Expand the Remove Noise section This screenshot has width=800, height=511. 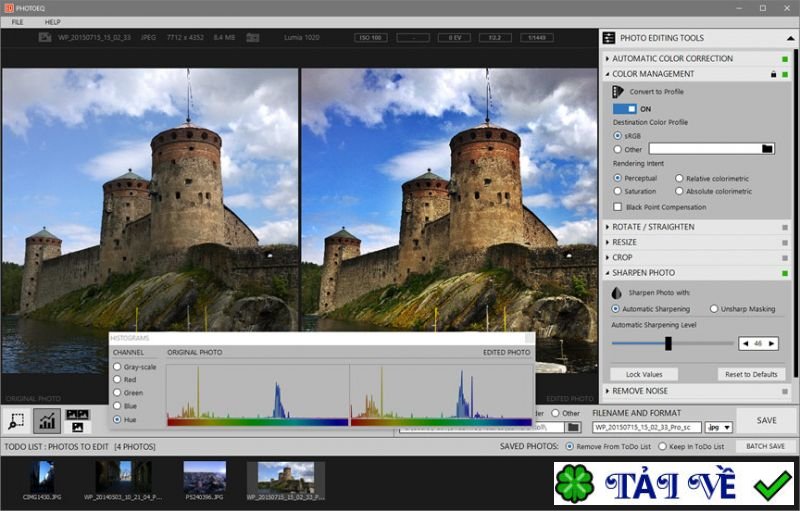point(640,391)
